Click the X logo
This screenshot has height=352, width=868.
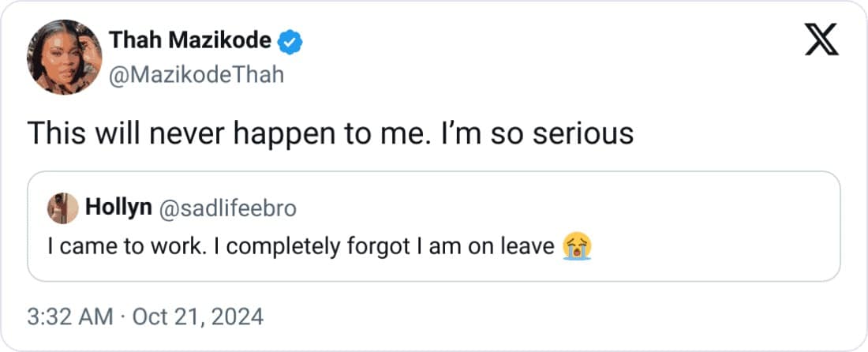[821, 40]
